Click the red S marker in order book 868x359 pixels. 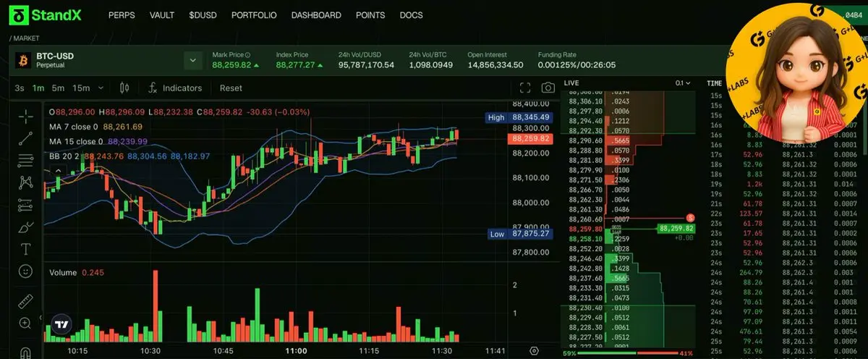691,217
